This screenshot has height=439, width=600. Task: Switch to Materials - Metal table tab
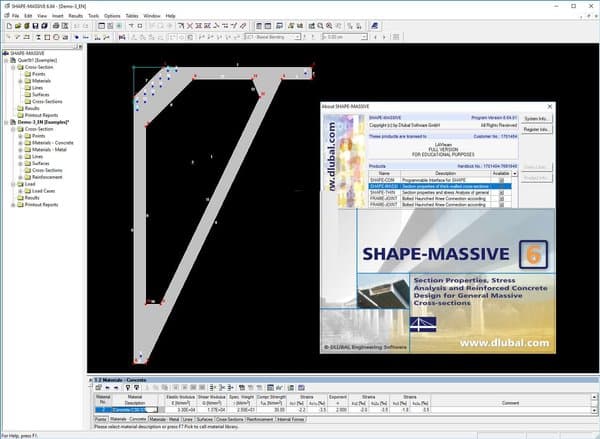pyautogui.click(x=164, y=419)
